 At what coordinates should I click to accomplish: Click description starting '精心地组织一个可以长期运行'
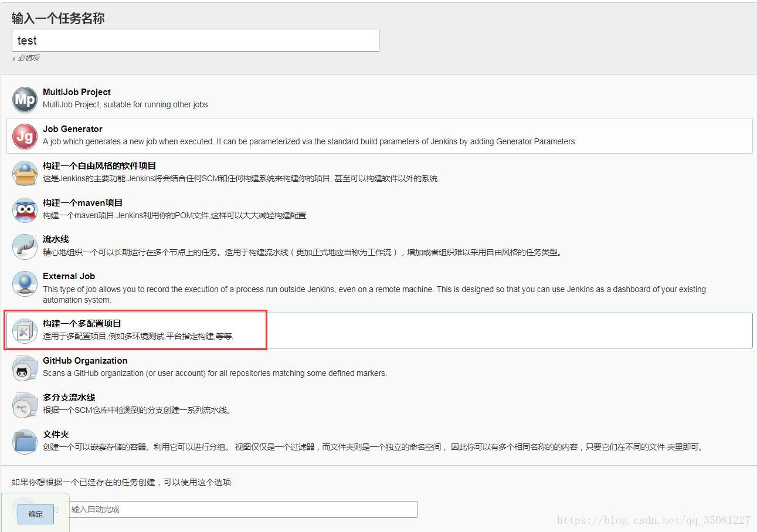(x=303, y=252)
